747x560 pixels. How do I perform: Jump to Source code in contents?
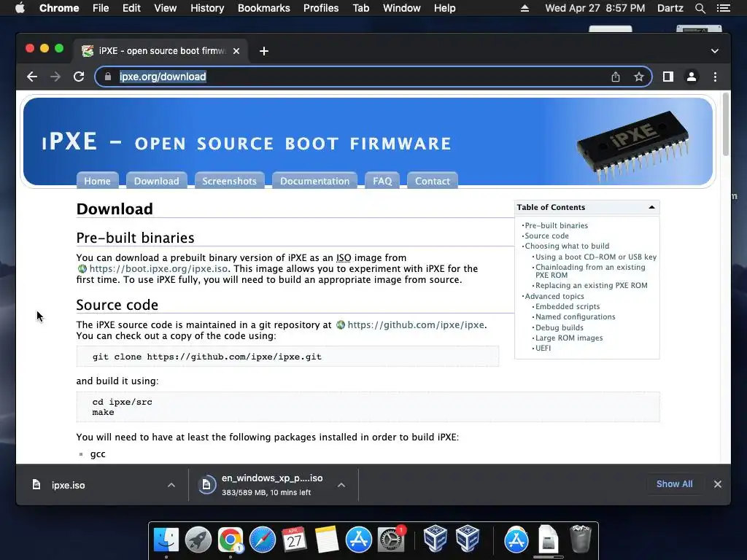546,236
